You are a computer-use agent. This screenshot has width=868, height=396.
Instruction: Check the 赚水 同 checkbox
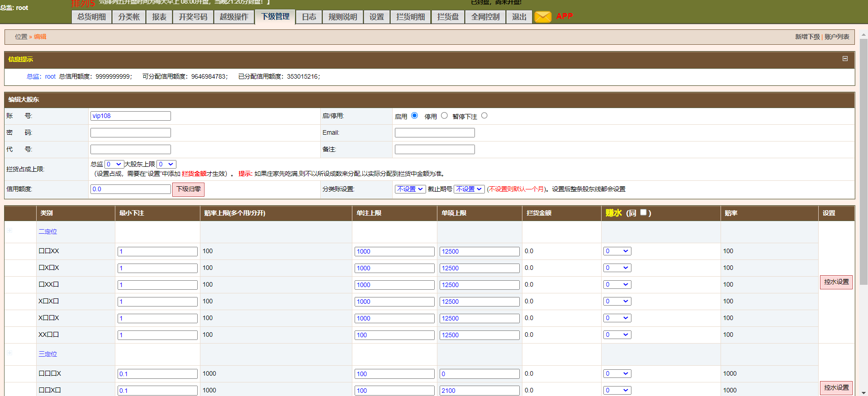[x=643, y=212]
